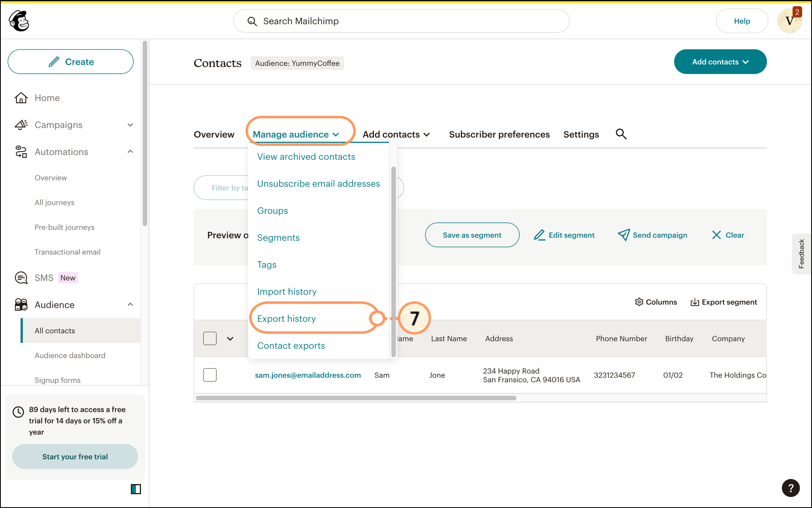Collapse the Automations sidebar section
Viewport: 812px width, 508px height.
130,152
